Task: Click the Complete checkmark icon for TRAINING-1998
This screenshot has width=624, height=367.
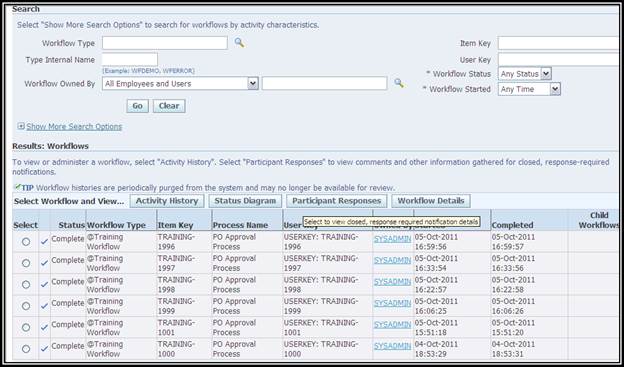Action: coord(45,284)
